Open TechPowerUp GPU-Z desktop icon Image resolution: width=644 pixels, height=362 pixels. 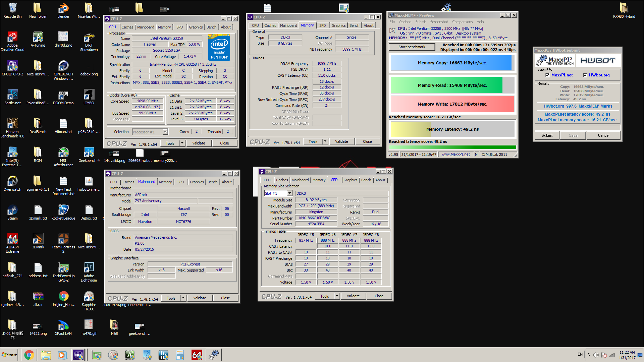coord(63,272)
